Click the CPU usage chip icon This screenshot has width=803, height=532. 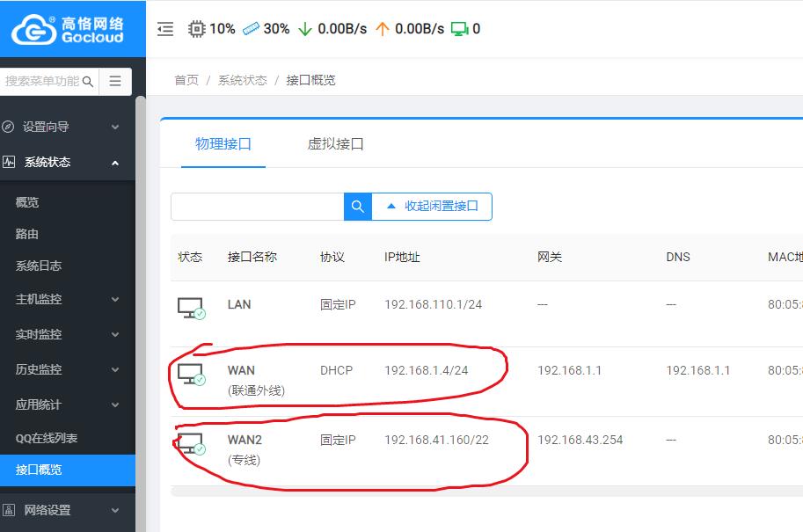click(196, 29)
